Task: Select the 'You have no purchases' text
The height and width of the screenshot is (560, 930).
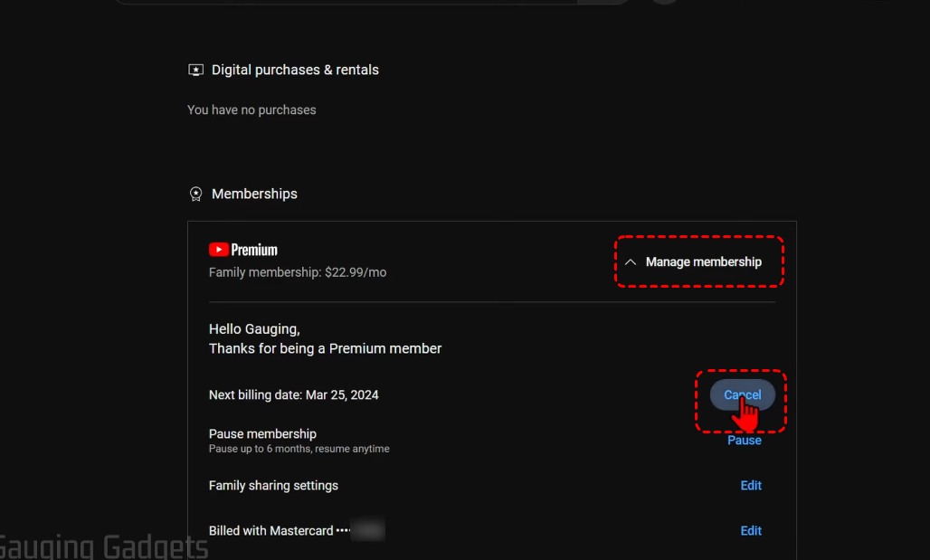Action: point(251,110)
